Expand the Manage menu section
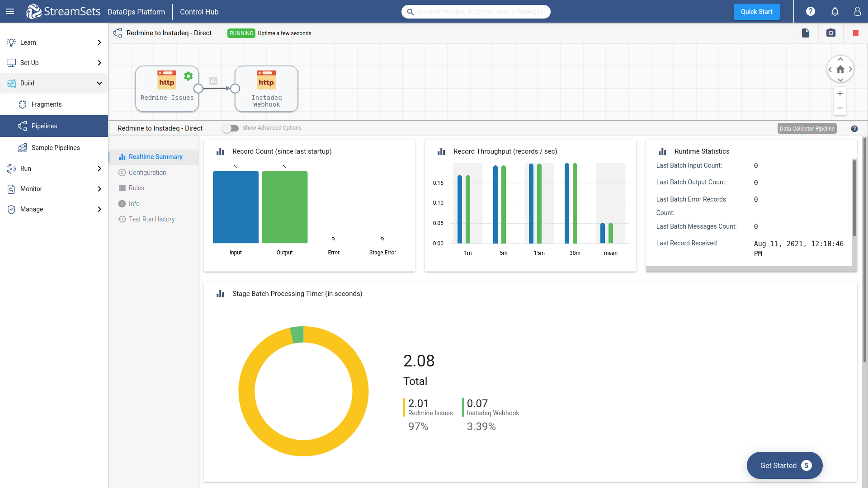 54,209
